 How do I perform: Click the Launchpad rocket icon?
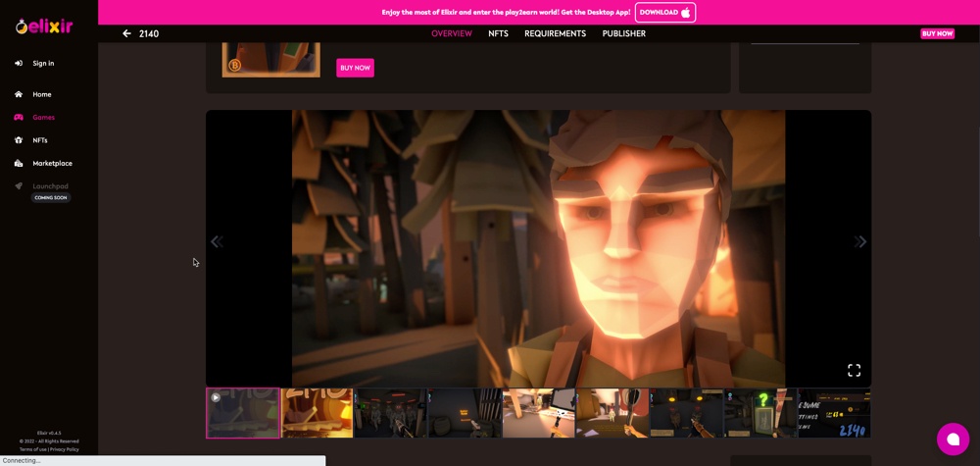[x=19, y=186]
